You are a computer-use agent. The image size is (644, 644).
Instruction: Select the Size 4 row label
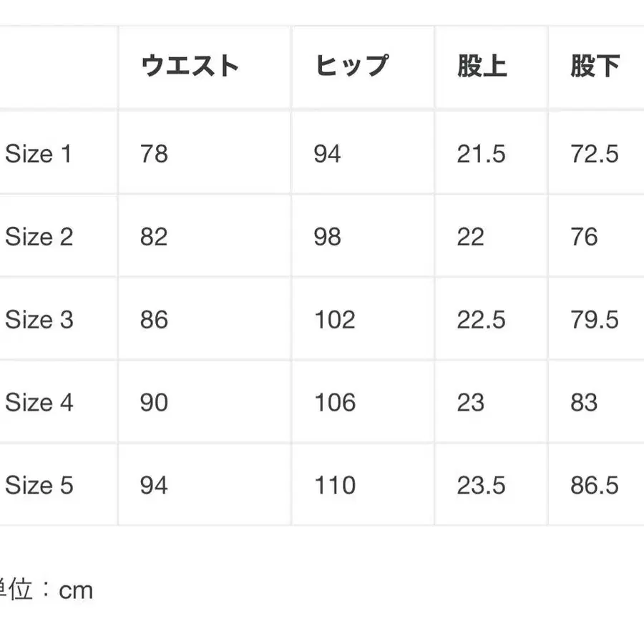39,403
